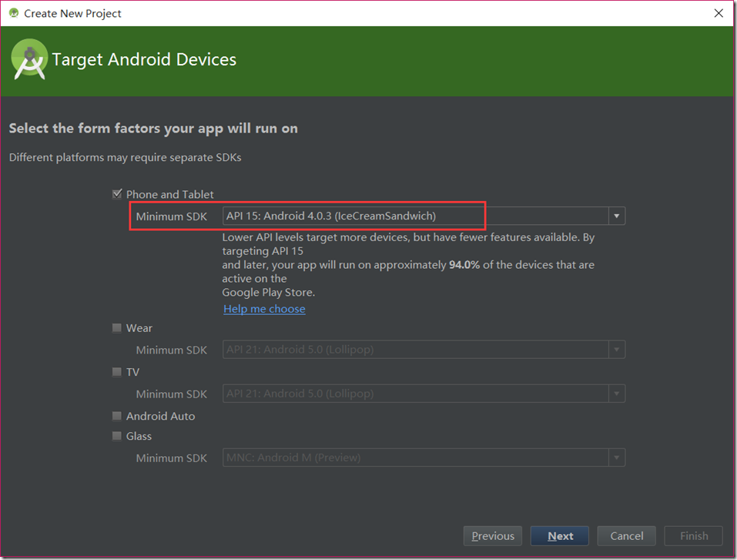The height and width of the screenshot is (560, 737).
Task: Open the TV Minimum SDK dropdown
Action: point(424,394)
